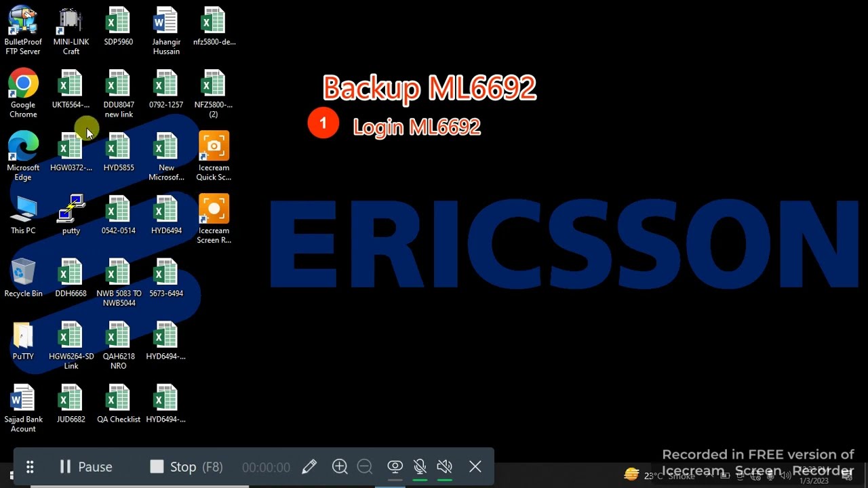Select the QAH6218 NRO Excel file
The image size is (868, 488).
pos(119,345)
